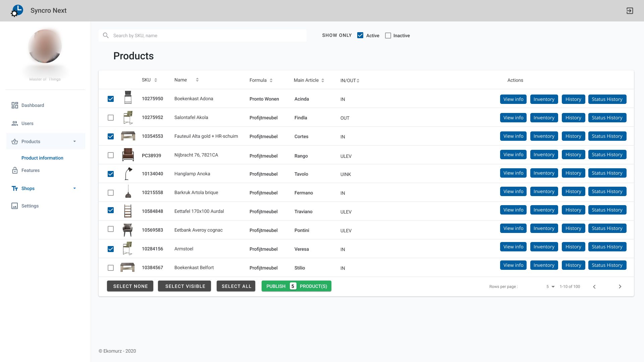
Task: Go to next page arrow
Action: pos(620,287)
